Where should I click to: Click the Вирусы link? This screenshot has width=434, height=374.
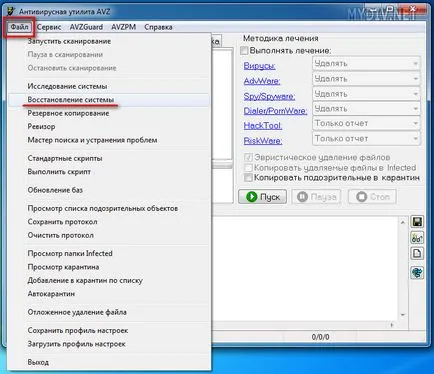[x=259, y=66]
